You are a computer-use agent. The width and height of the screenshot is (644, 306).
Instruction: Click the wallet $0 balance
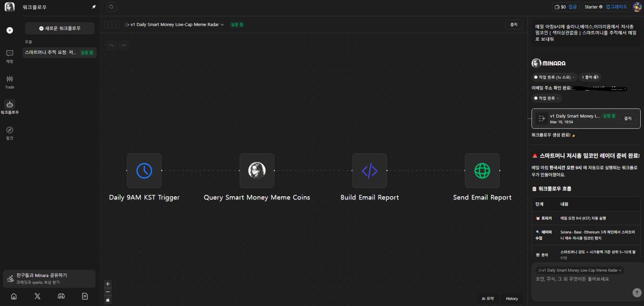coord(559,7)
